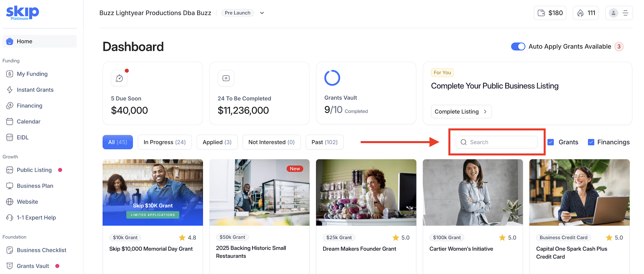Click the Business Checklist icon
Image resolution: width=644 pixels, height=274 pixels.
10,250
